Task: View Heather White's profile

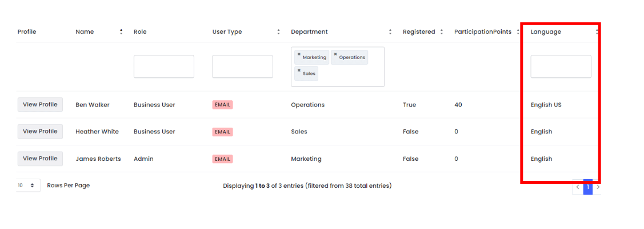Action: click(x=40, y=132)
